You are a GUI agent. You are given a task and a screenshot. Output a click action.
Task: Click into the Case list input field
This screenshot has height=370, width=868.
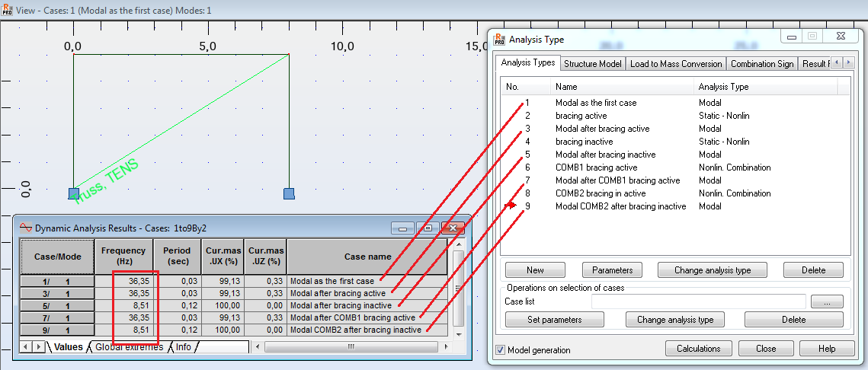click(699, 301)
